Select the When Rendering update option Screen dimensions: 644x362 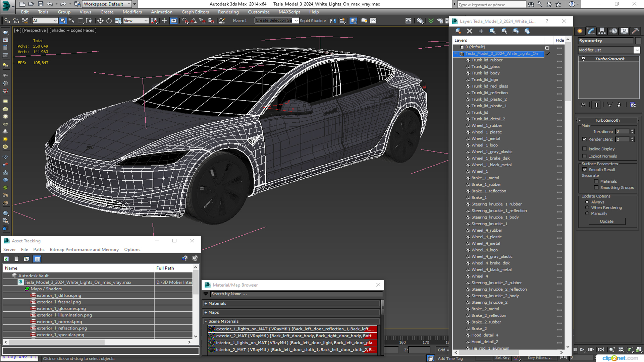[x=587, y=207]
